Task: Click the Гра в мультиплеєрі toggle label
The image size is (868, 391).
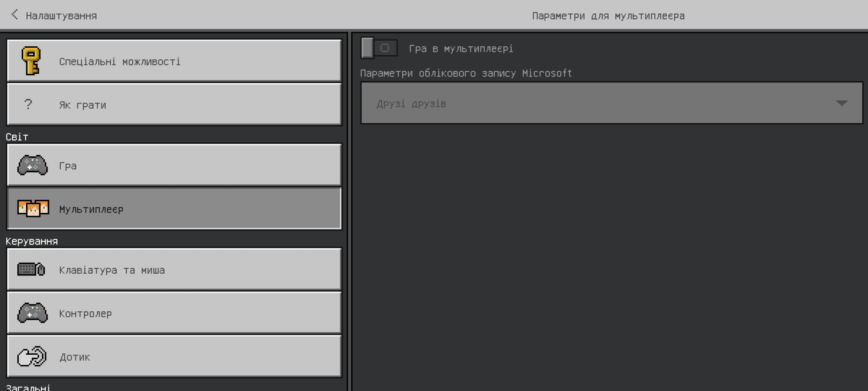Action: 461,49
